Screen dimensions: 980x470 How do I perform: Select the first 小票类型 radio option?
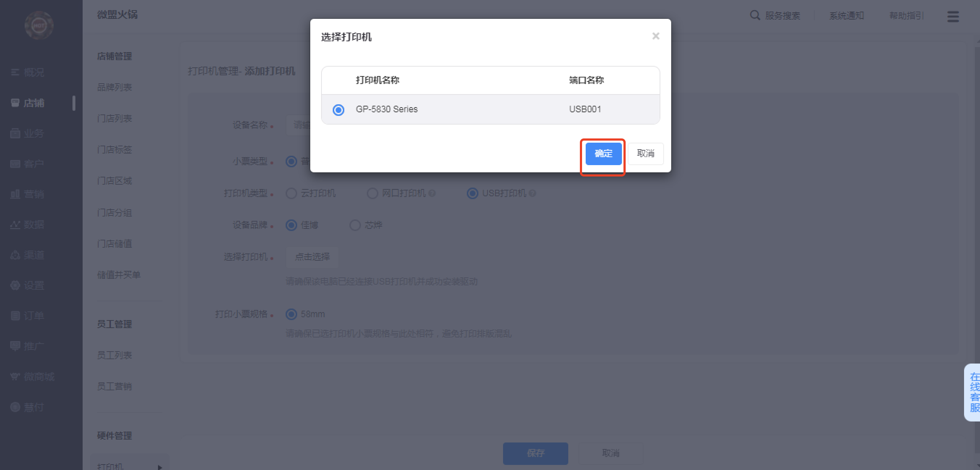[291, 161]
